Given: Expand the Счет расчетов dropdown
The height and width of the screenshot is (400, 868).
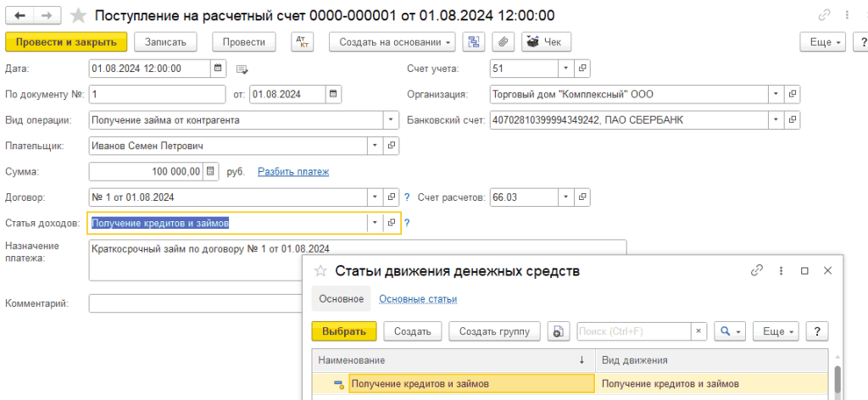Looking at the screenshot, I should (566, 197).
